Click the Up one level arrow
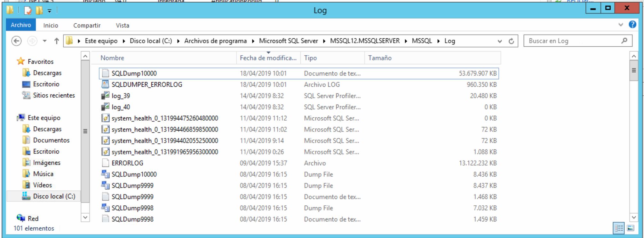This screenshot has height=238, width=644. (x=57, y=41)
